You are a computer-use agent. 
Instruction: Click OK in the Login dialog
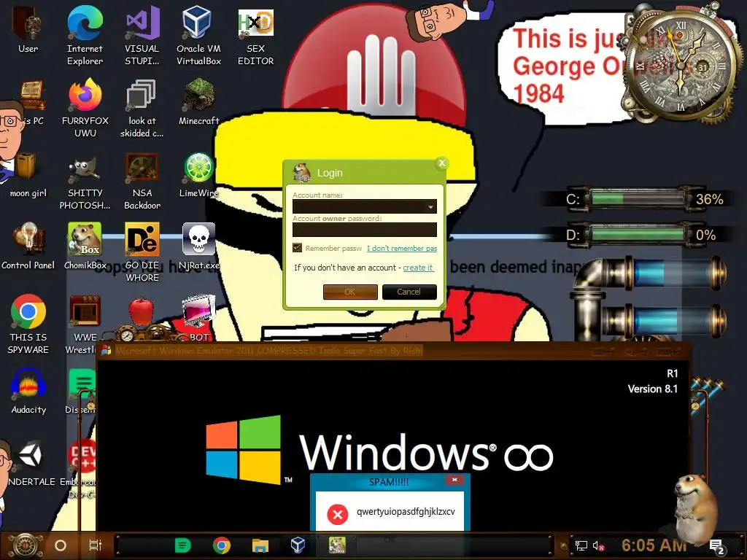350,292
